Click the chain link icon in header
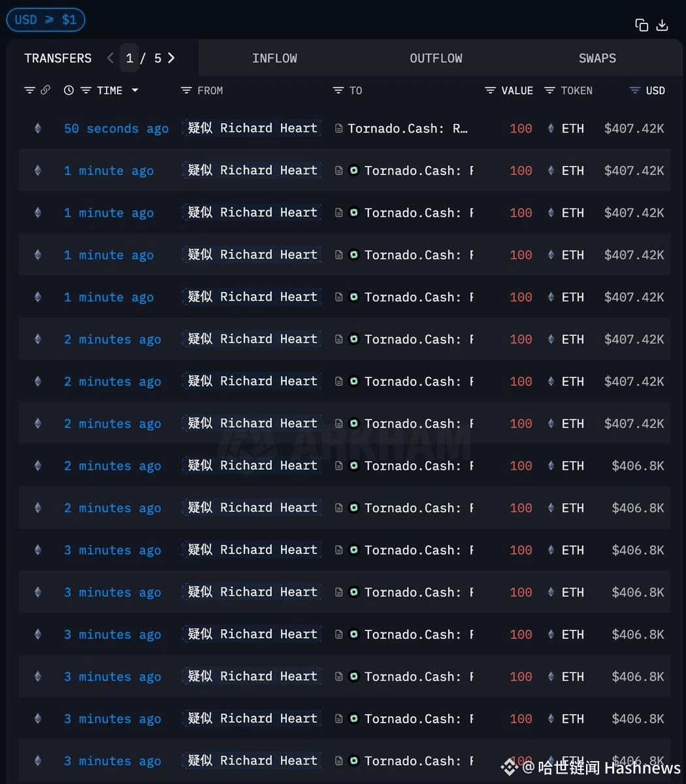This screenshot has width=686, height=784. click(45, 90)
